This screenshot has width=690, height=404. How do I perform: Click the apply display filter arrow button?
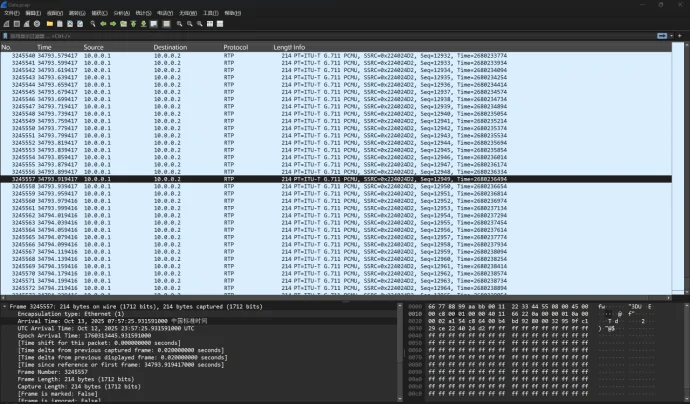click(x=663, y=35)
